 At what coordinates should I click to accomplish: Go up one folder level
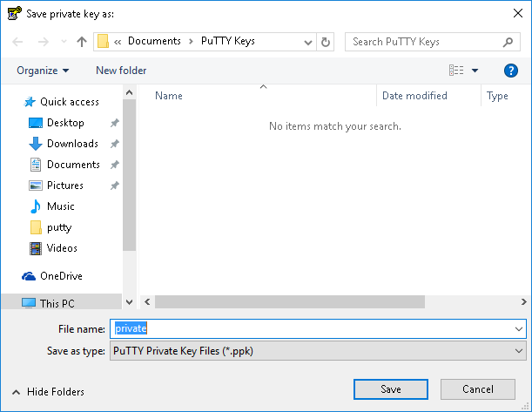coord(82,42)
